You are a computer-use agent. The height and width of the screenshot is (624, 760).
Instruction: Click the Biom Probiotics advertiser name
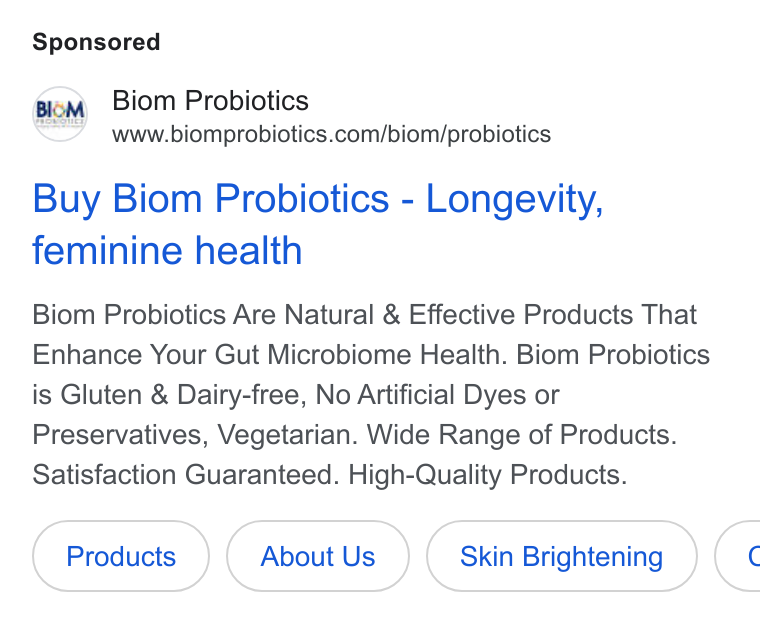click(x=210, y=101)
